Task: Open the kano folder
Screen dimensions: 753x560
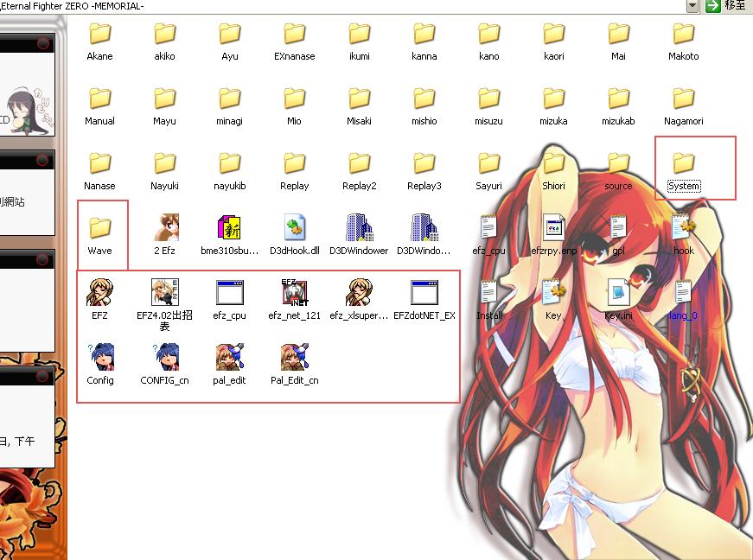Action: pos(488,34)
